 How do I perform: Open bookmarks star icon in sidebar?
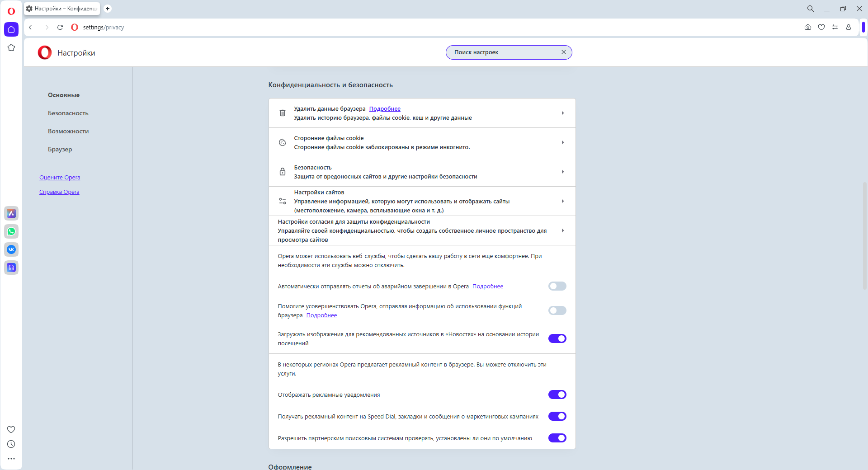point(11,47)
